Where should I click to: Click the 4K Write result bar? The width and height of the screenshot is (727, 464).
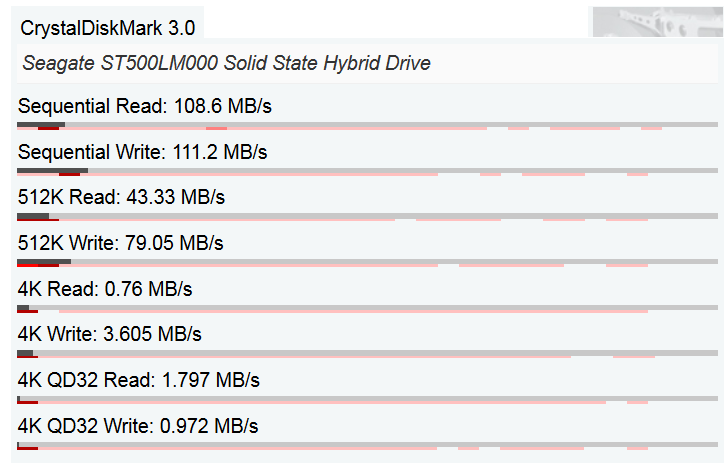point(367,354)
